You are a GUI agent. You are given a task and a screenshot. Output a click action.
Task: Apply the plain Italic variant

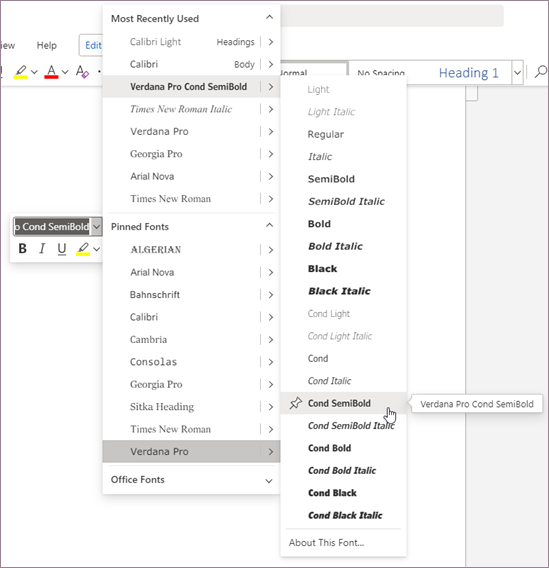pyautogui.click(x=343, y=157)
